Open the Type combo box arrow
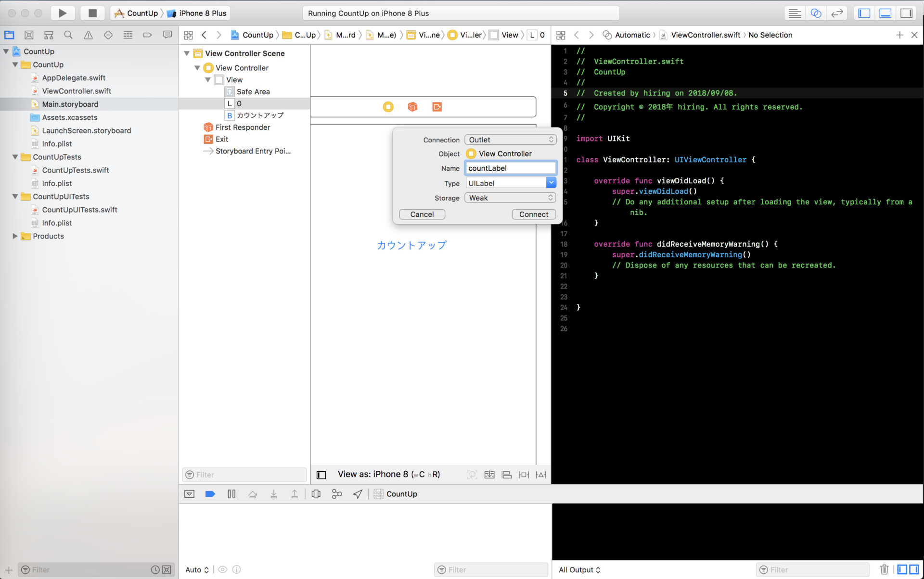This screenshot has width=924, height=579. pos(551,183)
